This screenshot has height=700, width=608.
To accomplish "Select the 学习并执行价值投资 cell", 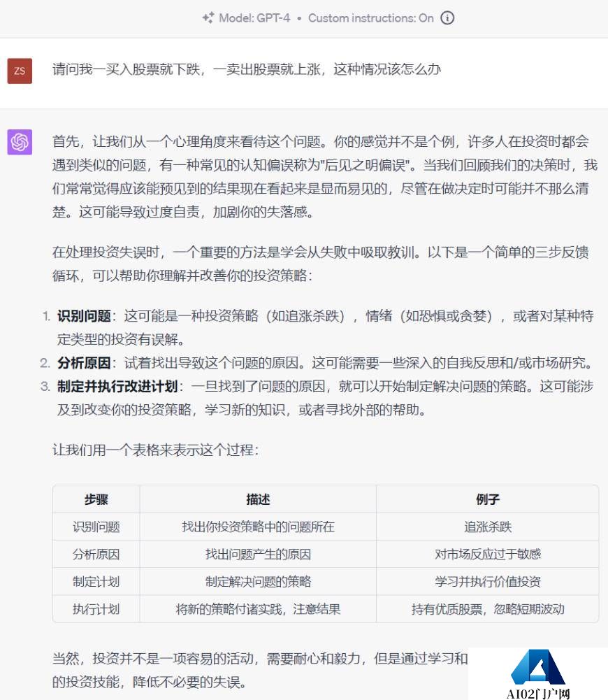I will (487, 582).
